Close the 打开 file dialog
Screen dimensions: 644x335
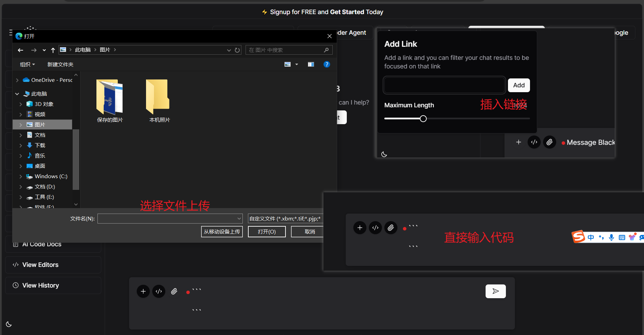point(330,36)
